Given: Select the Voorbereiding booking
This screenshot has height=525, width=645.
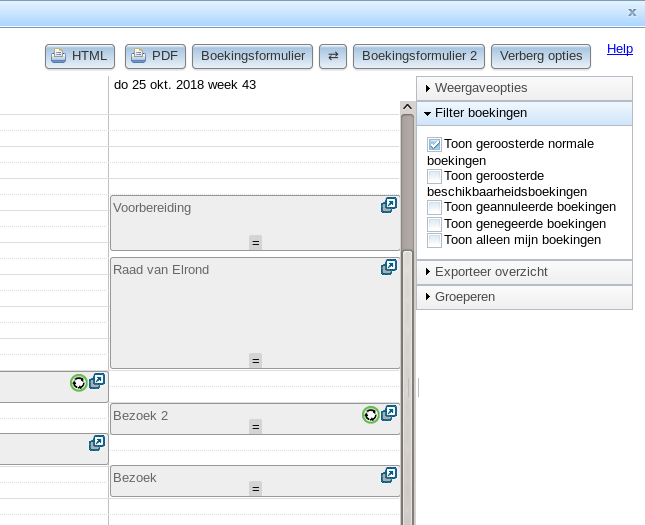Looking at the screenshot, I should tap(255, 223).
